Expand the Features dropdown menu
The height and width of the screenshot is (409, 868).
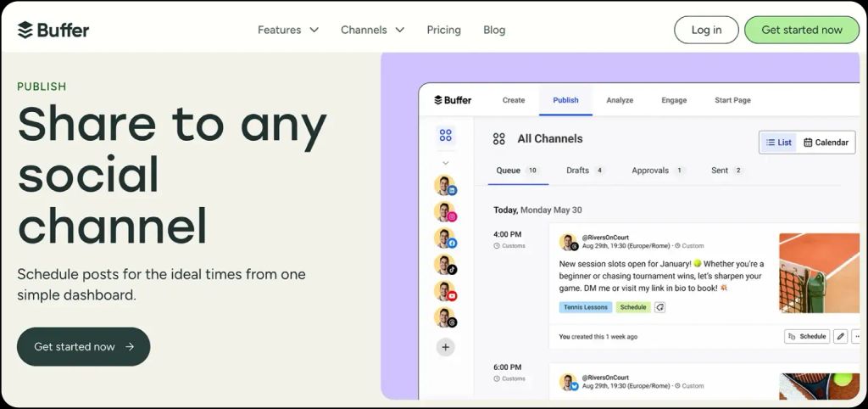click(x=288, y=30)
